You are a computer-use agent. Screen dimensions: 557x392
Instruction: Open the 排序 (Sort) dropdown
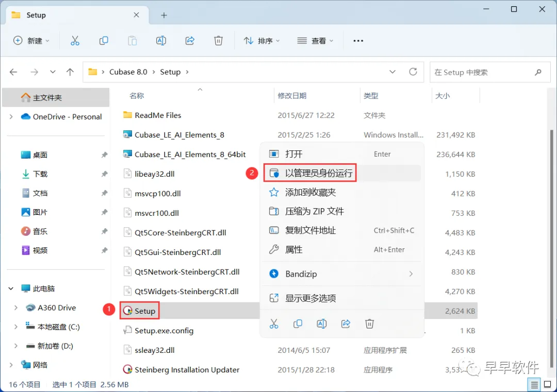(262, 41)
